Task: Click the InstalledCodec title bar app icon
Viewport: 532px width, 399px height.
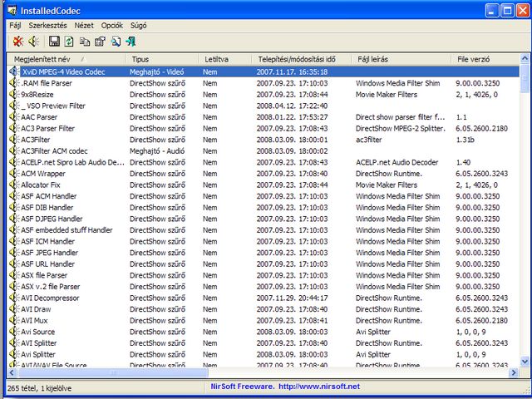Action: pyautogui.click(x=12, y=11)
